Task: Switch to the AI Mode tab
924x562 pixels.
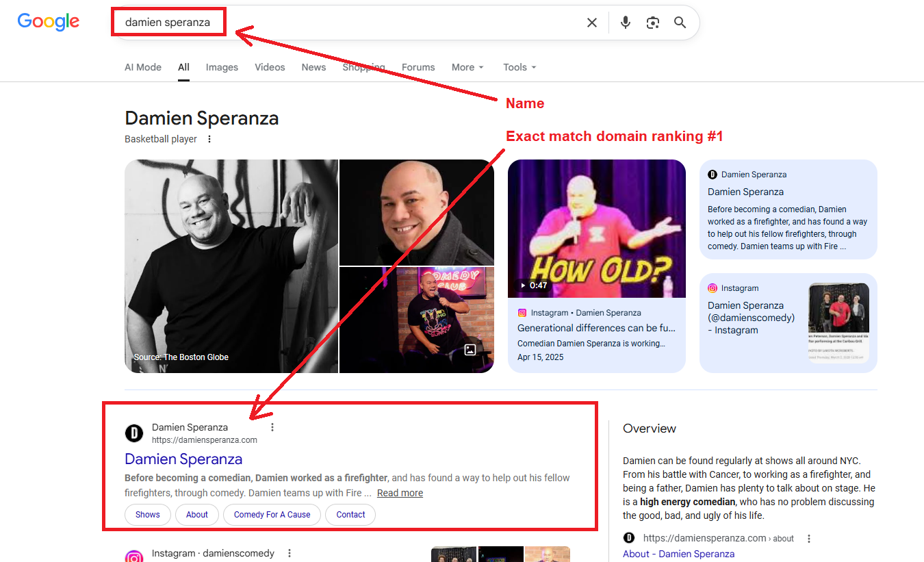Action: click(143, 67)
